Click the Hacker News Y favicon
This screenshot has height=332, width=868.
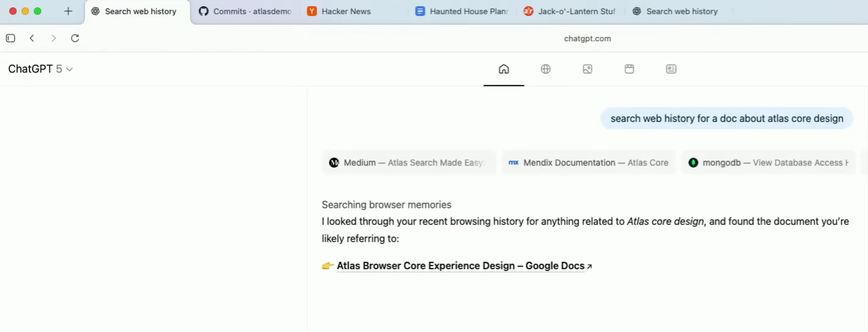(x=311, y=11)
